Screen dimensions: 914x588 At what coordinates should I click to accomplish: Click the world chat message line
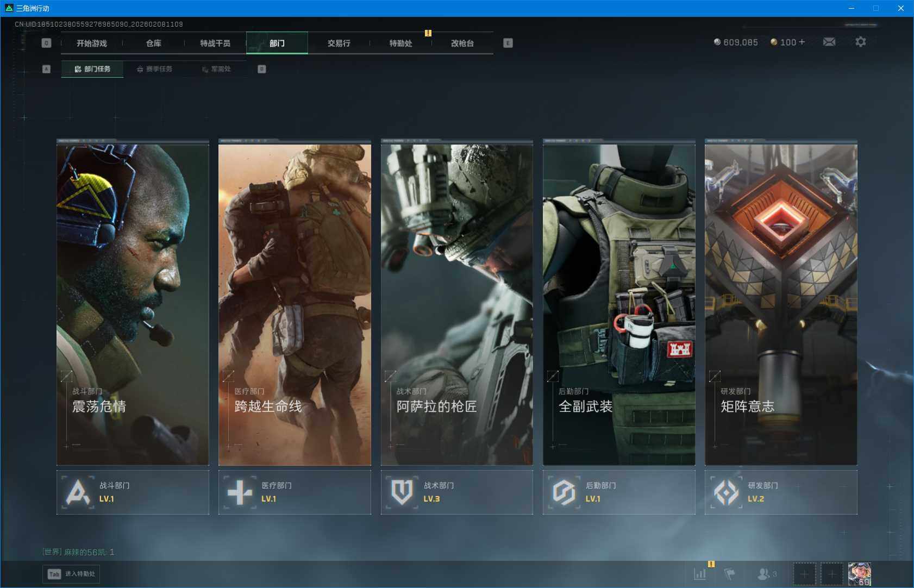(79, 552)
